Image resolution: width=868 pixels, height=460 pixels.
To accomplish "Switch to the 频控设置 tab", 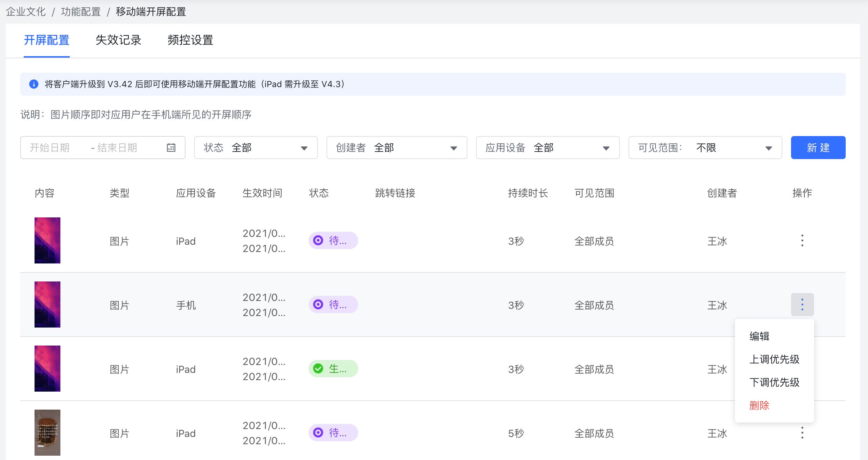I will point(190,40).
